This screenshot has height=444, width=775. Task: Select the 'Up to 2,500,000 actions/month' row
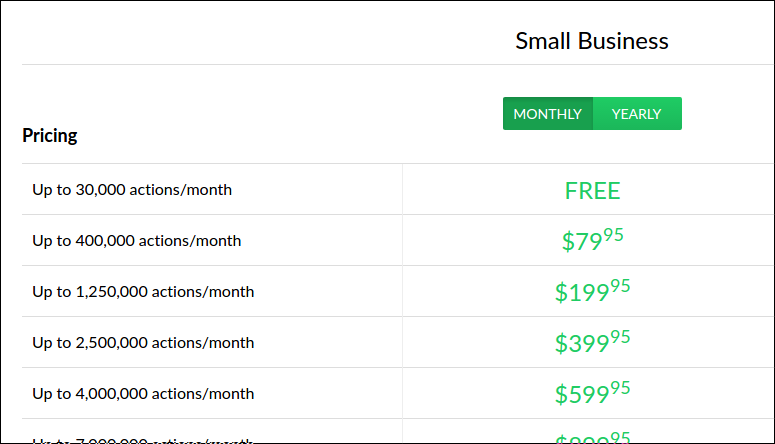pos(397,342)
